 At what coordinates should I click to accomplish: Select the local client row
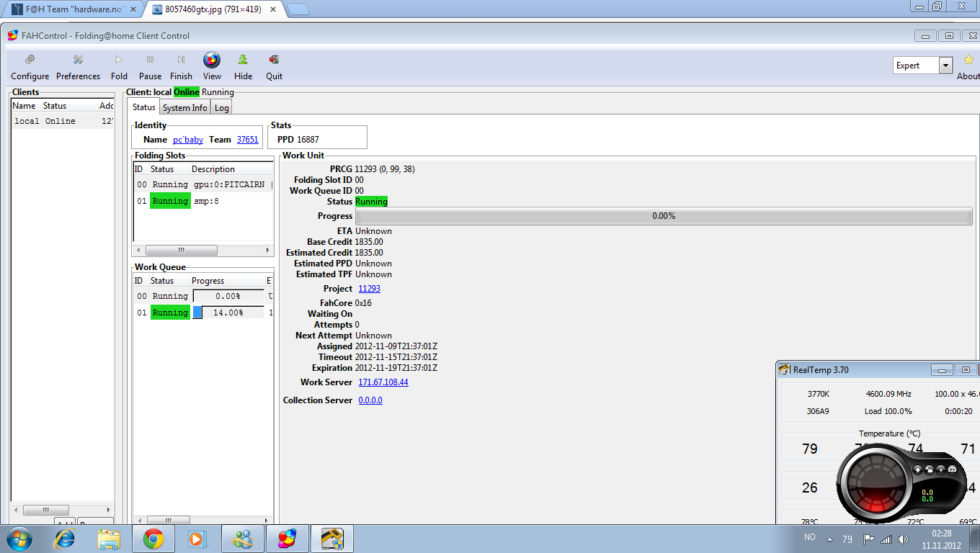[x=63, y=121]
